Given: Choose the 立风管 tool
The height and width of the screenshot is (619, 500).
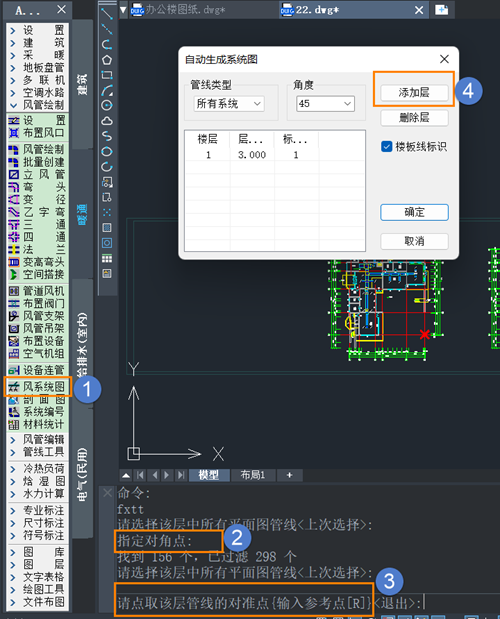Looking at the screenshot, I should point(37,174).
